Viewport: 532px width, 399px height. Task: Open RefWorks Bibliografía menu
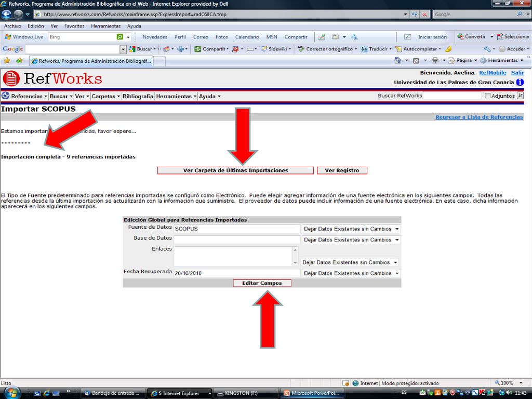click(138, 96)
